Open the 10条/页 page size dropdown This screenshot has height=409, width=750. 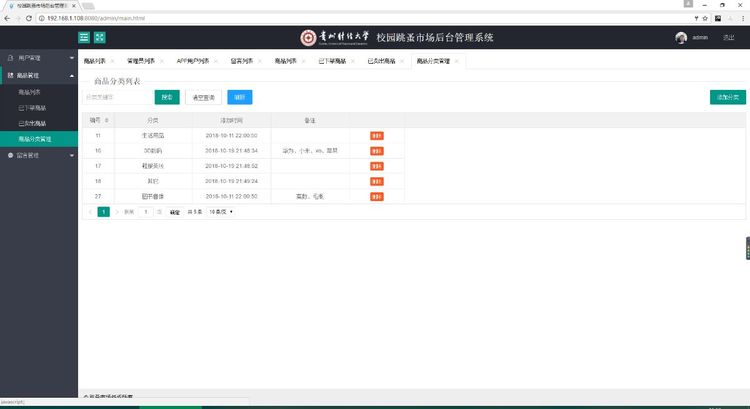[x=221, y=212]
